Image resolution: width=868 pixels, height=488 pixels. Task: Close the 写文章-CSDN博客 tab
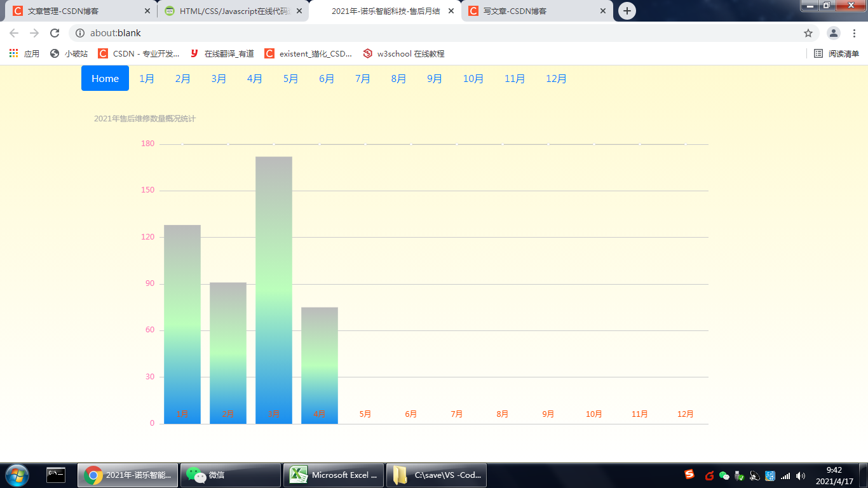(x=603, y=11)
